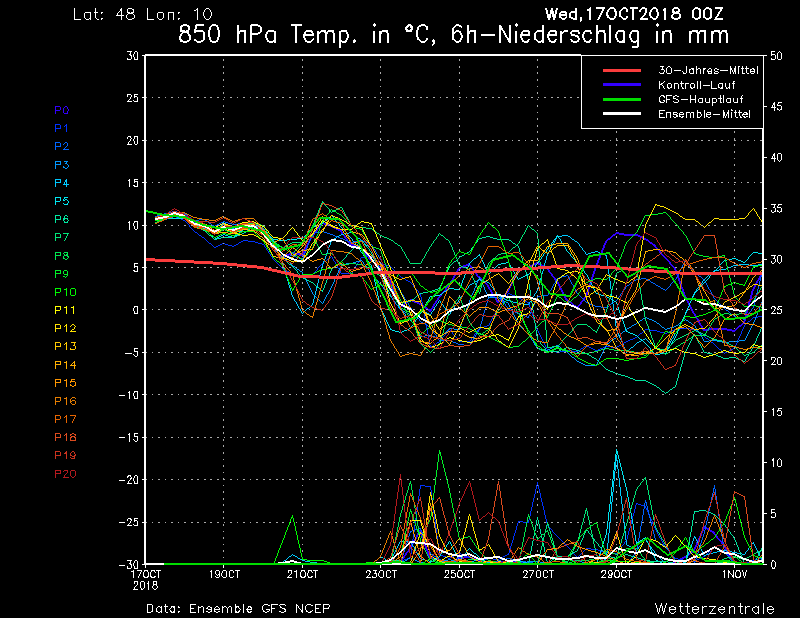Click the Data: Ensemble GFS NCEP text

tap(238, 608)
